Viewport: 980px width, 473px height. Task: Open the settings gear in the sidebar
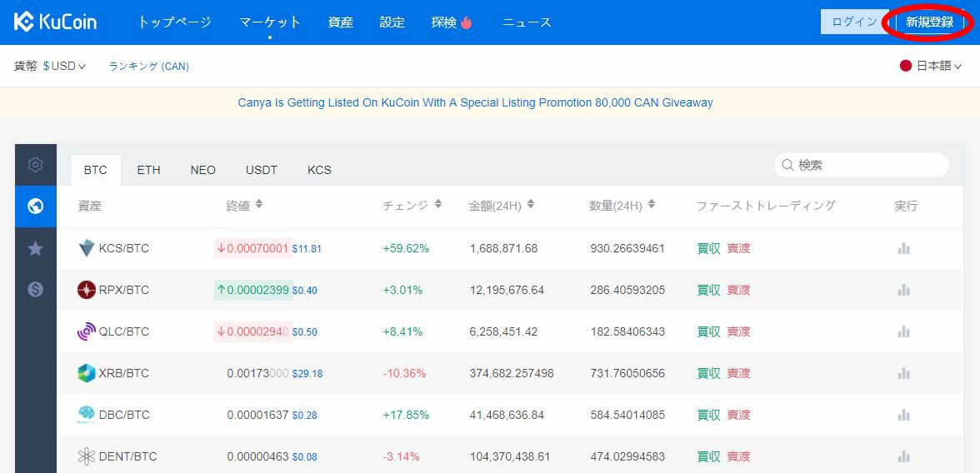tap(36, 165)
